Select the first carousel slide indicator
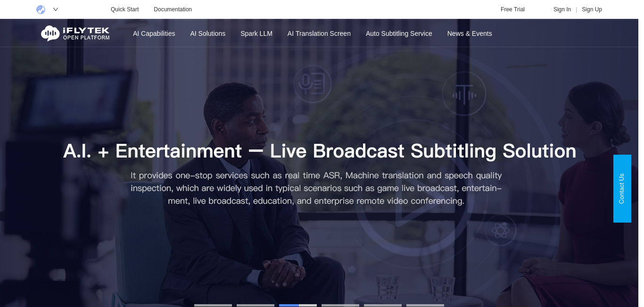The image size is (644, 307). (x=213, y=305)
